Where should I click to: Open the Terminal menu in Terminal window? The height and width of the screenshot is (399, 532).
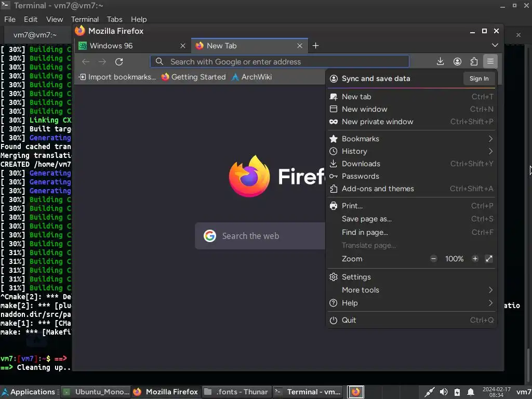point(85,19)
